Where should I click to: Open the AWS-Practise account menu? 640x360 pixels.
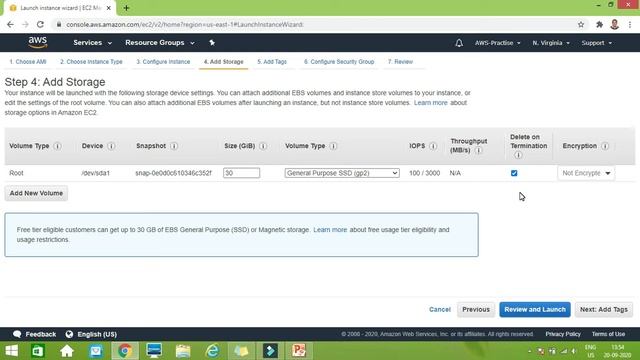pyautogui.click(x=498, y=43)
